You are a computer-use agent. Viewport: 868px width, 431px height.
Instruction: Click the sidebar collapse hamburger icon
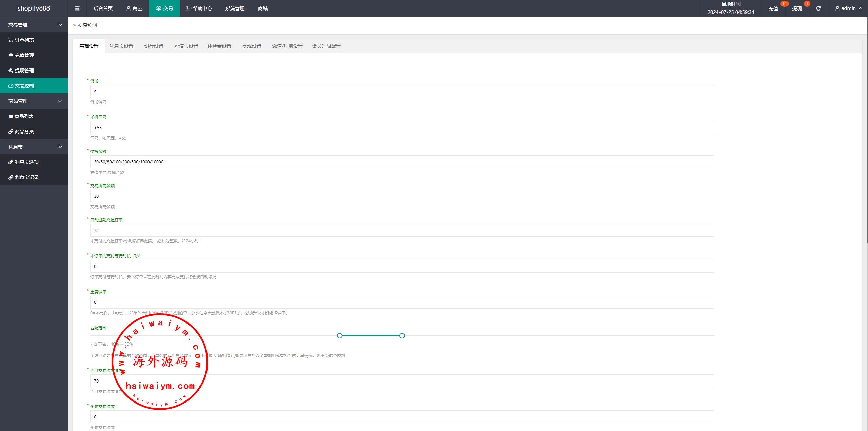tap(77, 8)
